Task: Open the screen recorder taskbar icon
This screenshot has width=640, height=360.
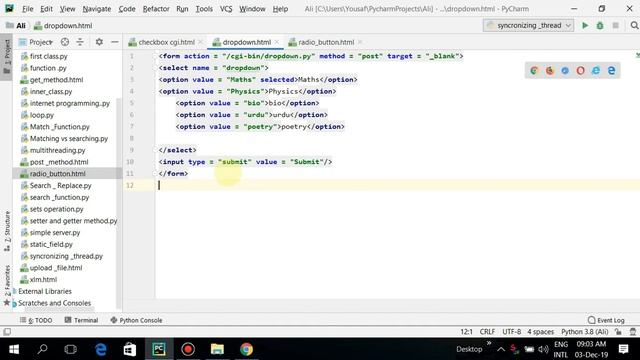Action: pyautogui.click(x=188, y=349)
